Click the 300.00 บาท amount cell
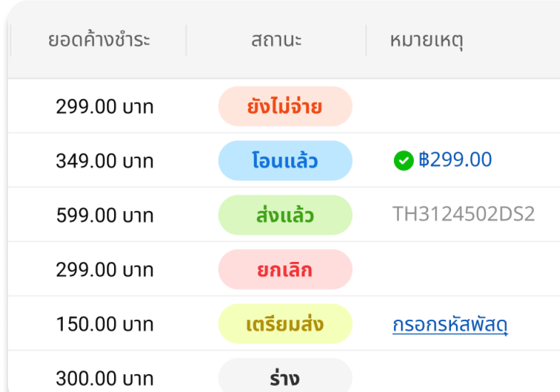 click(104, 378)
